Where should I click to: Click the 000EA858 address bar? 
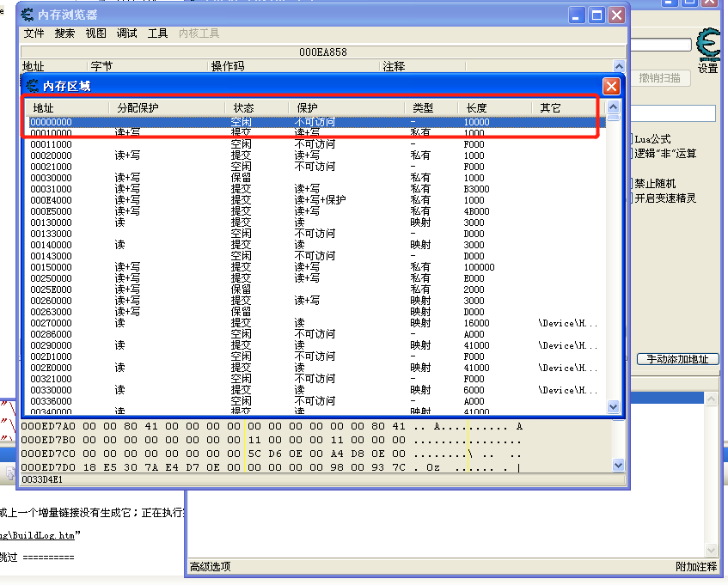323,52
